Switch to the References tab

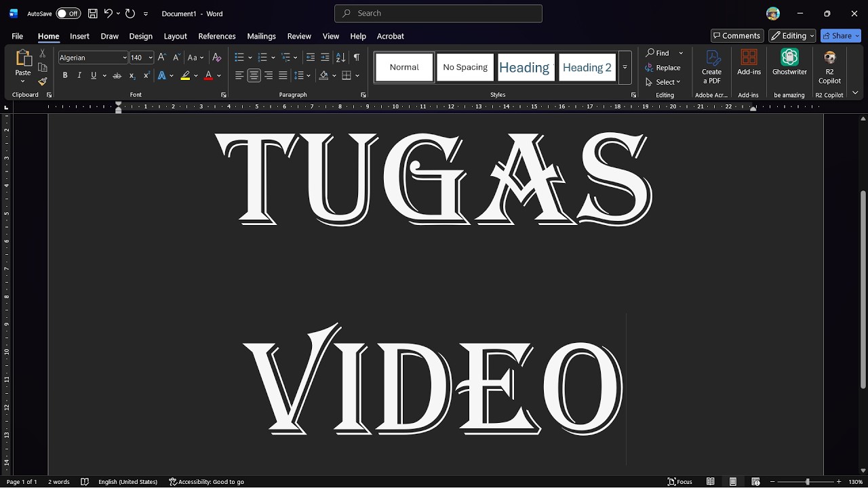pos(217,36)
